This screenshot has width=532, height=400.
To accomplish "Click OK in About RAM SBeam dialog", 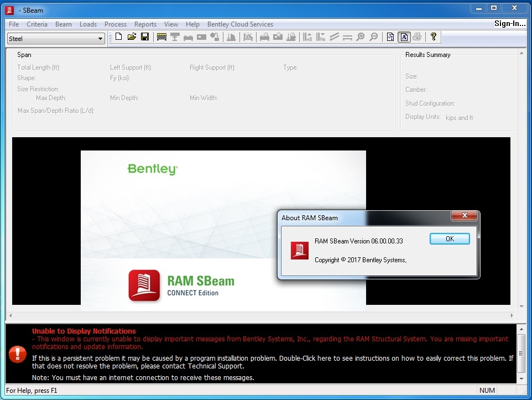I will [450, 238].
